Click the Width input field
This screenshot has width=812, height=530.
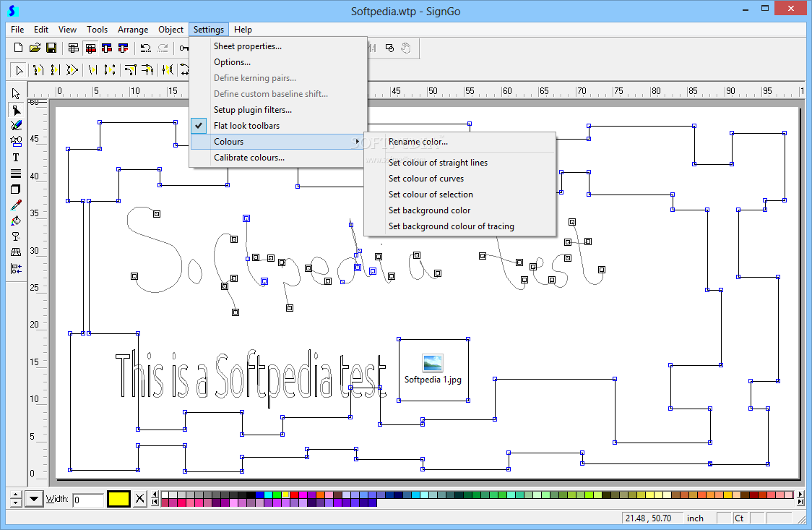[x=88, y=500]
